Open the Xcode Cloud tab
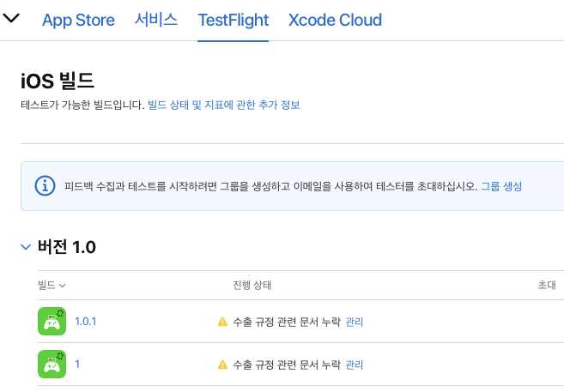The width and height of the screenshot is (564, 392). 335,20
